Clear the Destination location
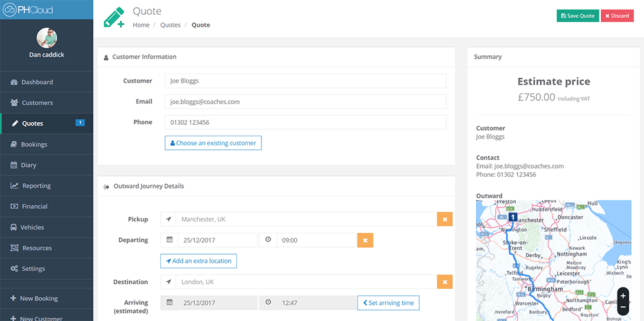This screenshot has width=644, height=321. coord(445,282)
